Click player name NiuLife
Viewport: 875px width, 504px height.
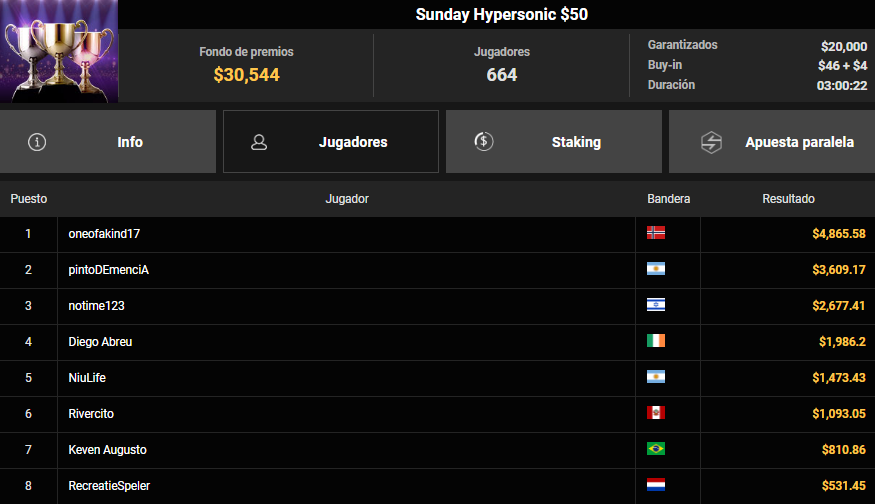click(87, 378)
